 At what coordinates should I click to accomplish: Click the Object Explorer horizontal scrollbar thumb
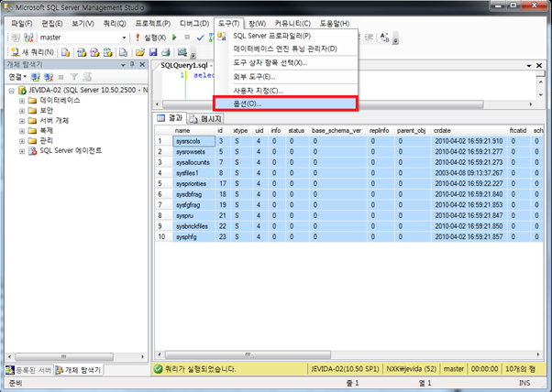[63, 356]
